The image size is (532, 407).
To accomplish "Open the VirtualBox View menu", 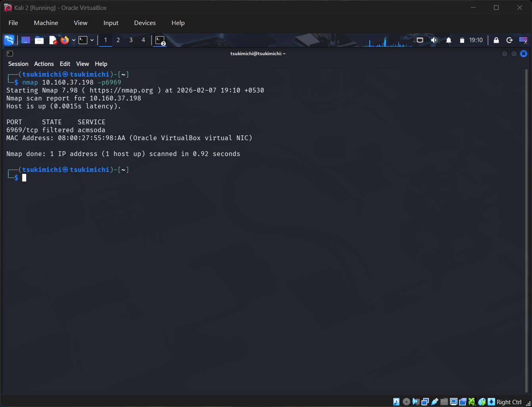I will [81, 23].
